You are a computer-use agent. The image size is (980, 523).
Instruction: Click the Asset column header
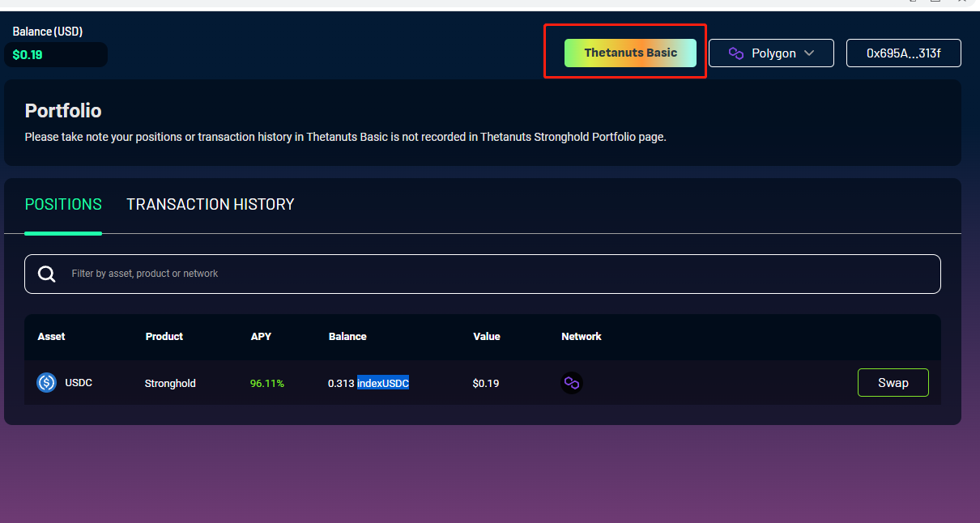[51, 336]
